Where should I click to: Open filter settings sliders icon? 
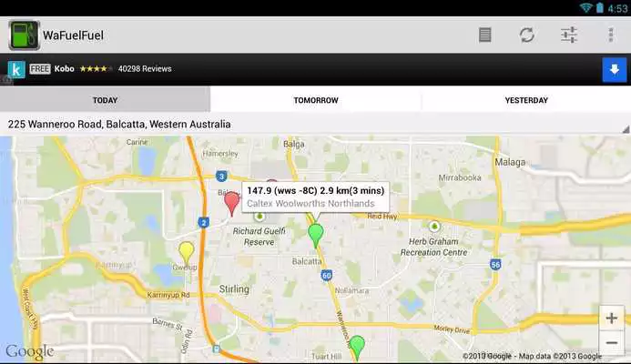(x=569, y=35)
